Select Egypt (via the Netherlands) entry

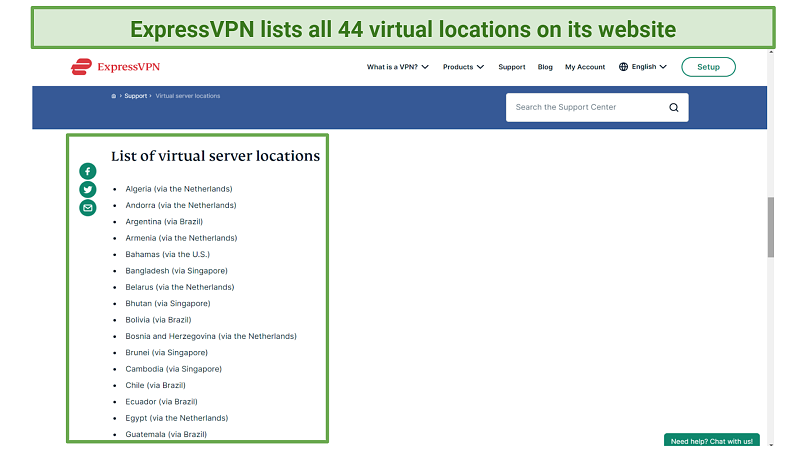(177, 418)
